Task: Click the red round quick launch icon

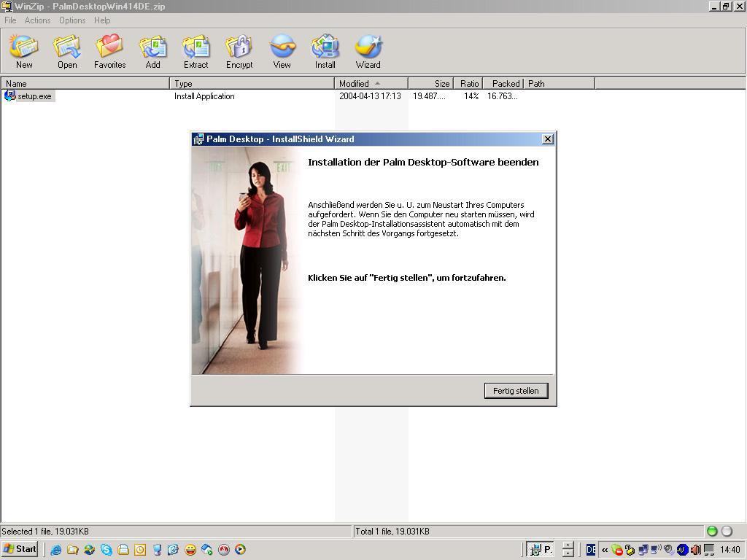Action: click(224, 550)
